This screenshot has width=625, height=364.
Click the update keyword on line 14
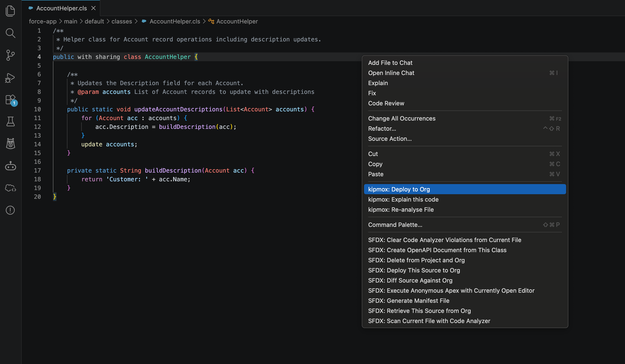point(92,144)
